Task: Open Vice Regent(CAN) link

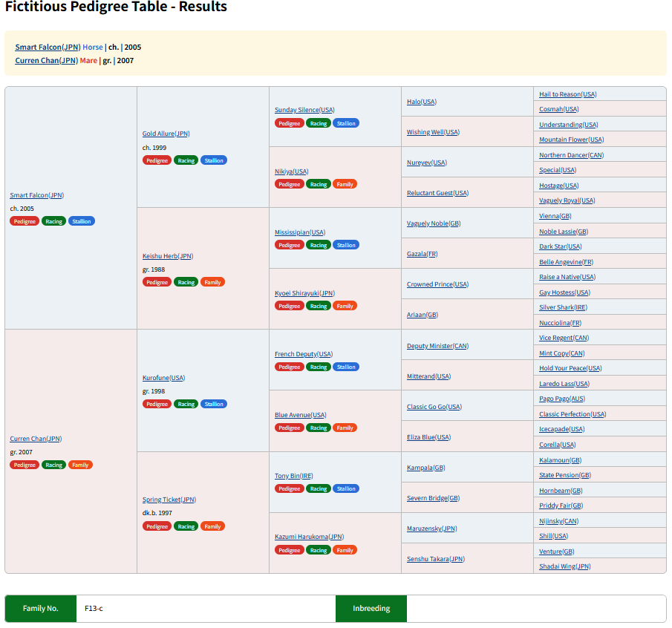Action: tap(564, 338)
